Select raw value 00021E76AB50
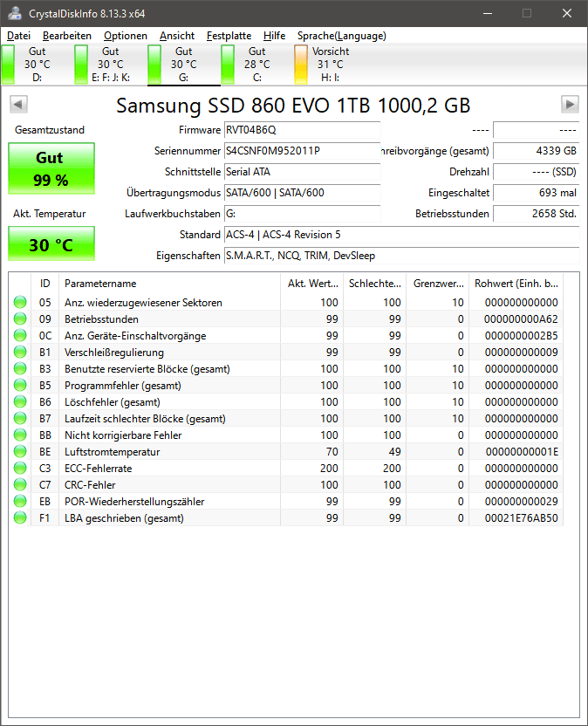Image resolution: width=588 pixels, height=726 pixels. click(x=522, y=518)
